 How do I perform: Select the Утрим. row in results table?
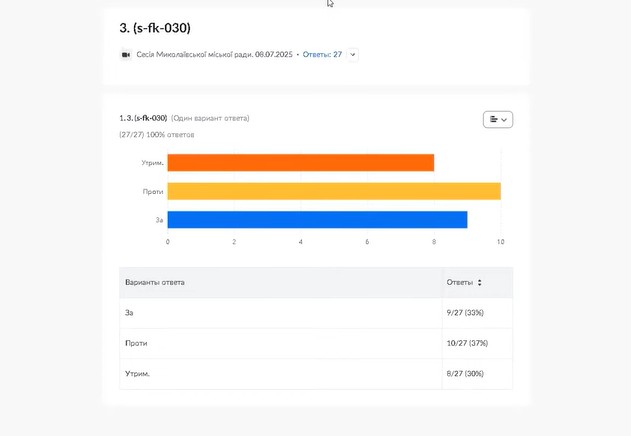(x=280, y=373)
